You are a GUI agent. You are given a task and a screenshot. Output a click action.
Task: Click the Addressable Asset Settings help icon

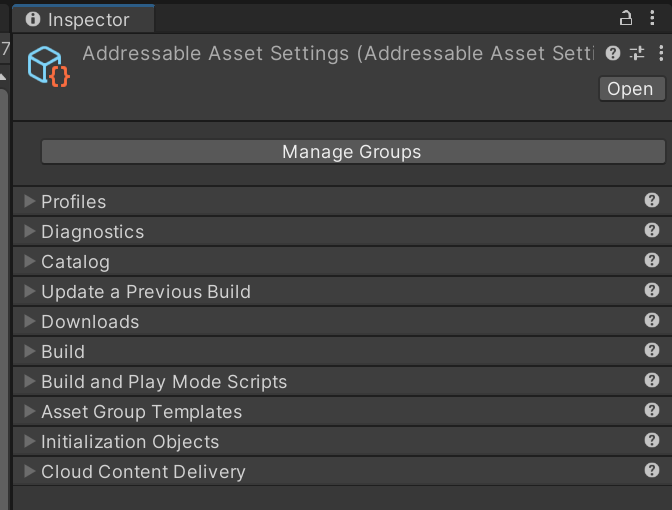[x=613, y=53]
